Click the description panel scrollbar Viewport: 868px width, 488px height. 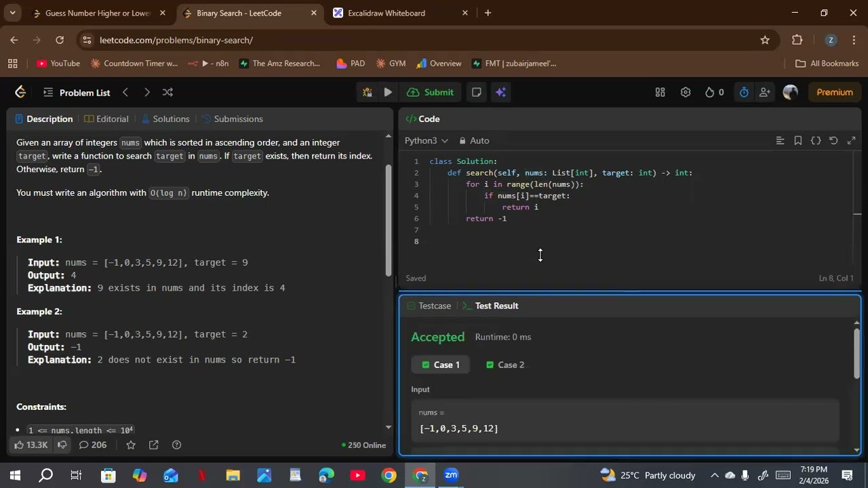pyautogui.click(x=389, y=220)
